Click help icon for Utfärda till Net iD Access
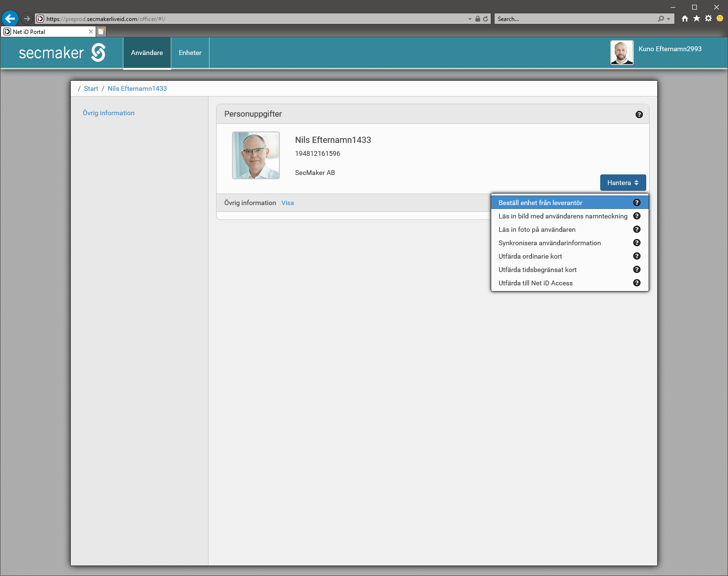This screenshot has width=728, height=576. tap(637, 283)
